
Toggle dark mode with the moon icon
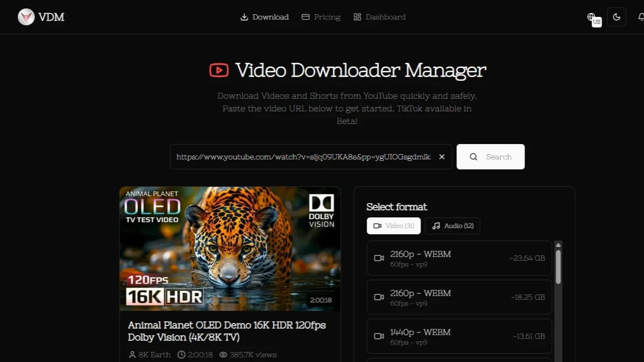[x=616, y=16]
